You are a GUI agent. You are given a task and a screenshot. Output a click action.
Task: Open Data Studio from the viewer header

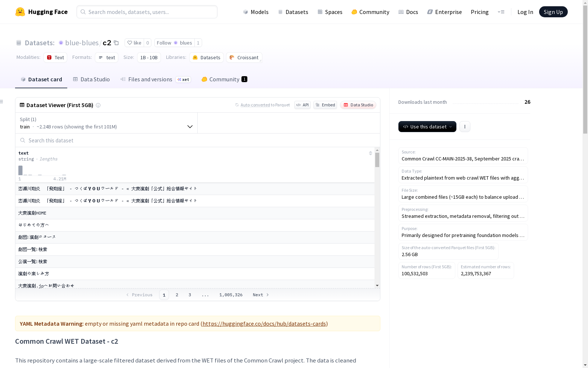(358, 105)
